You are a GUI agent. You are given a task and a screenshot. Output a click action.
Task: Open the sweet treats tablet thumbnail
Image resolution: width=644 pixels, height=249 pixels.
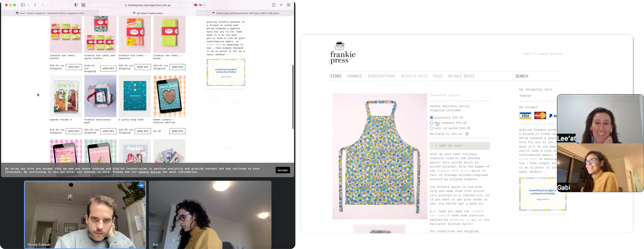(x=170, y=96)
